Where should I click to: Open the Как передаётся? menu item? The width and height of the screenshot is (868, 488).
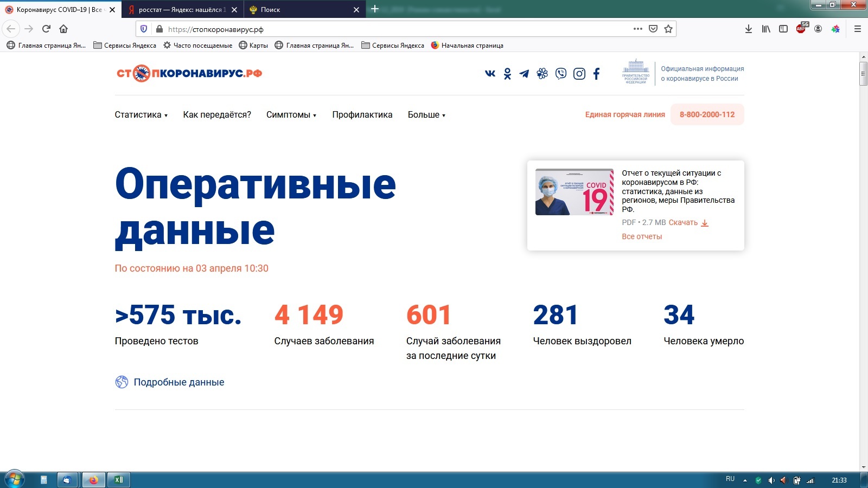click(x=217, y=114)
